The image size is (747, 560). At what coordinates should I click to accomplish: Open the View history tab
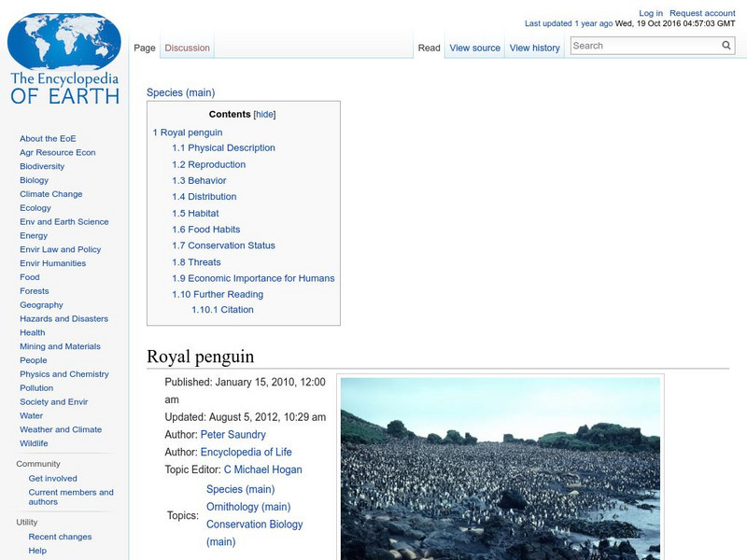(534, 48)
